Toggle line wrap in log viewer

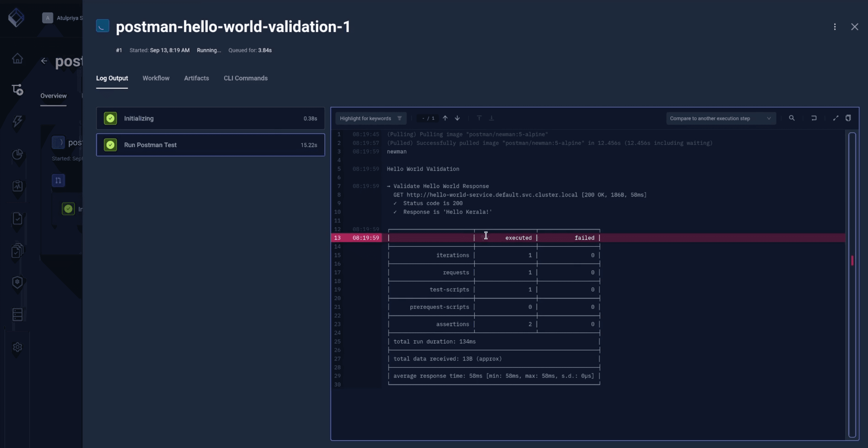click(814, 118)
